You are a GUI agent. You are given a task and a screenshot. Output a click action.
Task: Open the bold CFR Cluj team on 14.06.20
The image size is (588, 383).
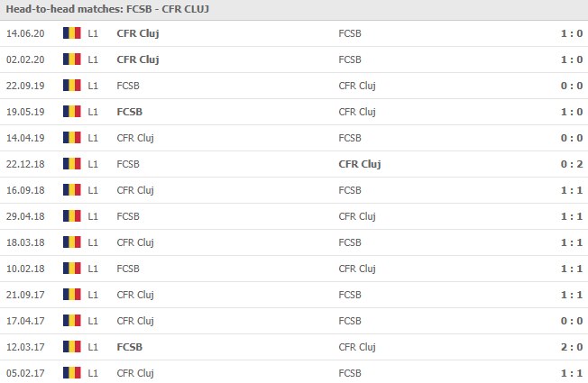pyautogui.click(x=138, y=33)
